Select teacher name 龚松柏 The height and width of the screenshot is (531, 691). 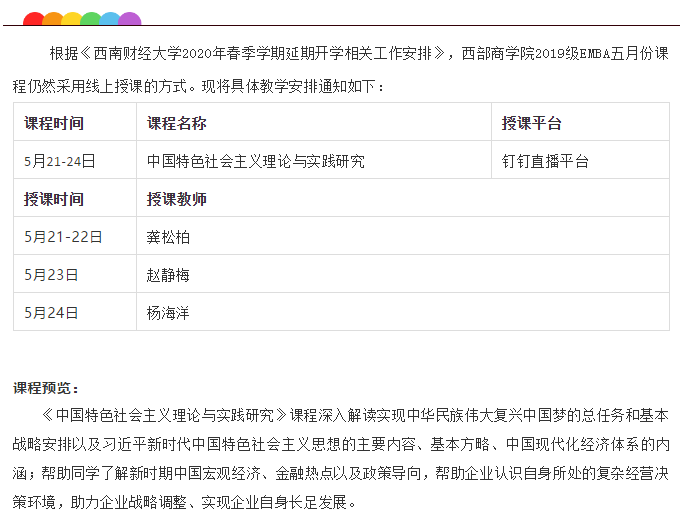(168, 237)
